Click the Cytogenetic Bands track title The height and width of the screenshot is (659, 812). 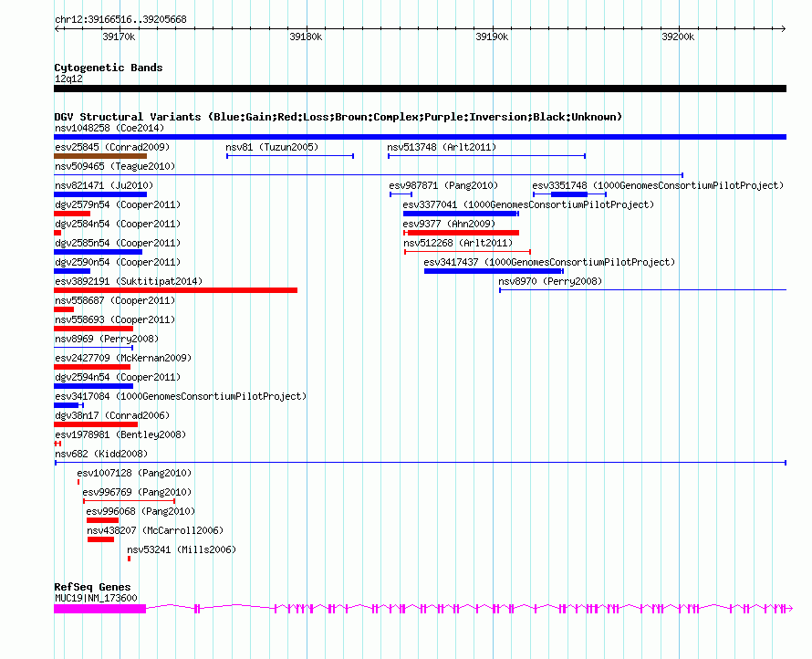pyautogui.click(x=109, y=68)
